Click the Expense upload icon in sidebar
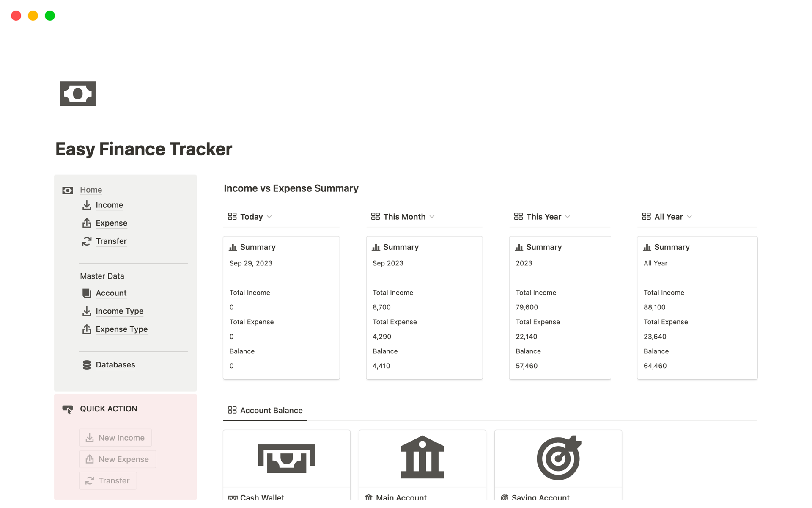This screenshot has height=508, width=812. point(87,223)
